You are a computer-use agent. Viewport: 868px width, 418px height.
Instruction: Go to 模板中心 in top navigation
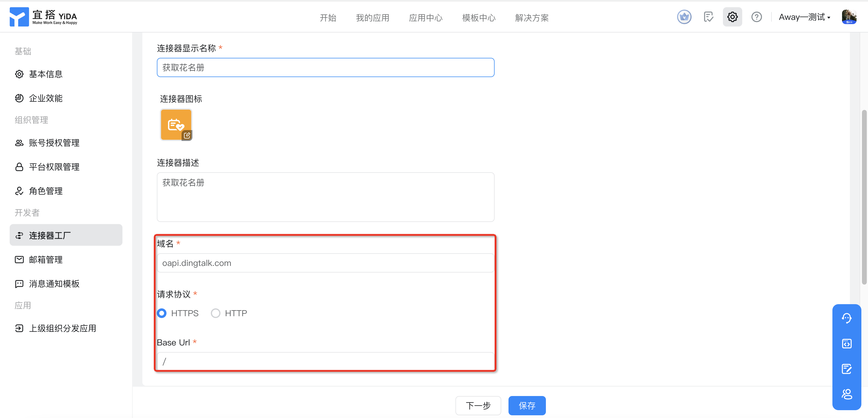click(478, 18)
